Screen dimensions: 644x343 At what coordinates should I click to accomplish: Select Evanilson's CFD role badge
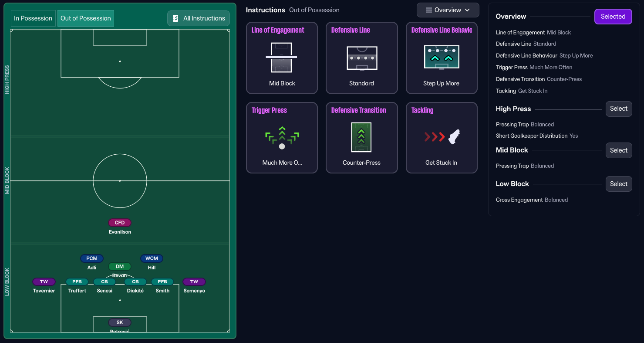(x=120, y=223)
